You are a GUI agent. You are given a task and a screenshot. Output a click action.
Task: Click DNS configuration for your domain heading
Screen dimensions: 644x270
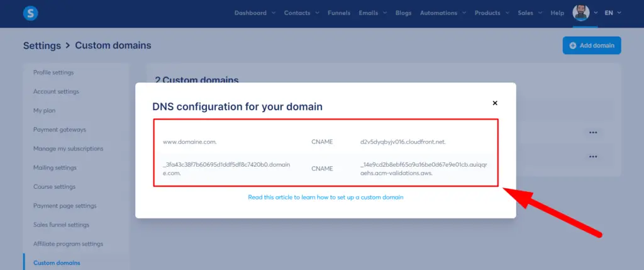[237, 107]
